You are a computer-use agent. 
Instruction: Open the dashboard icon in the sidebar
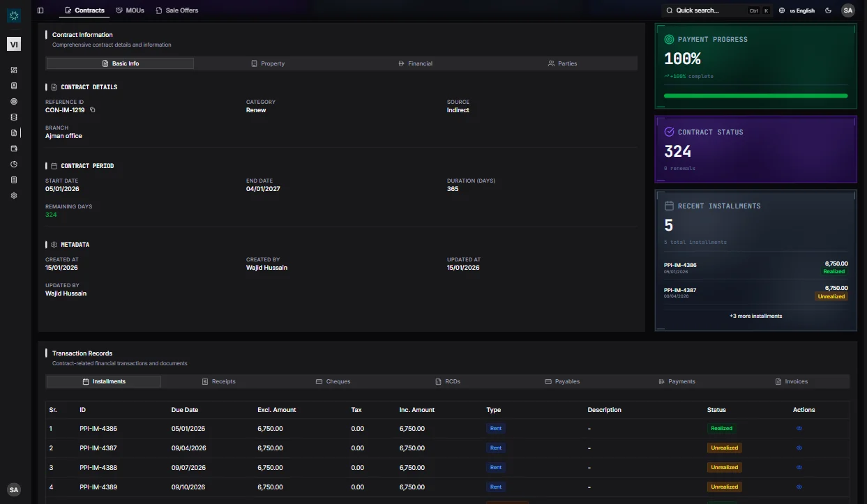[14, 70]
